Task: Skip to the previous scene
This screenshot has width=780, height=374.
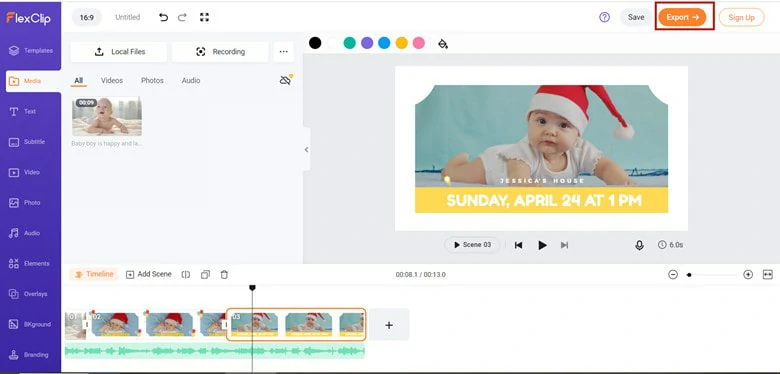Action: (518, 245)
